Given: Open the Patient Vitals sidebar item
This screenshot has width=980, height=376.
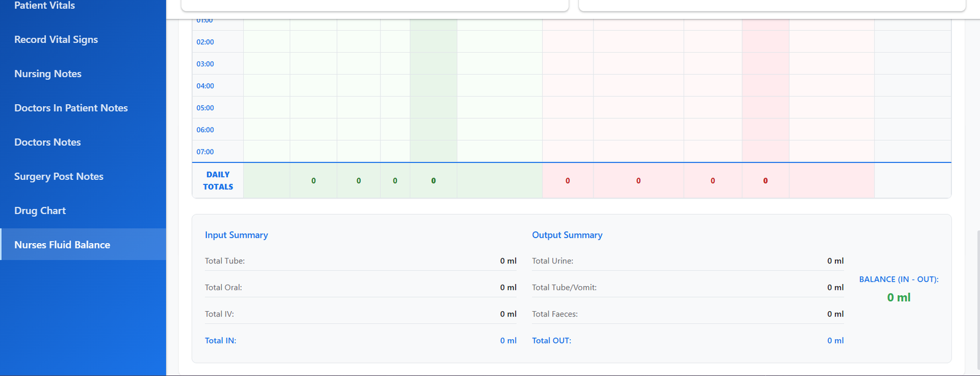Looking at the screenshot, I should 45,6.
